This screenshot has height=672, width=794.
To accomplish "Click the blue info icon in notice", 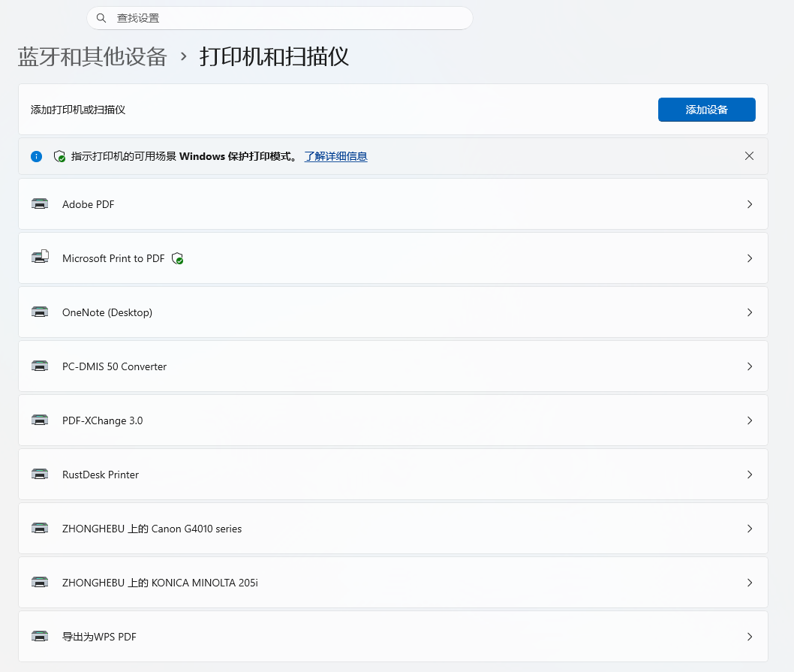I will coord(37,156).
